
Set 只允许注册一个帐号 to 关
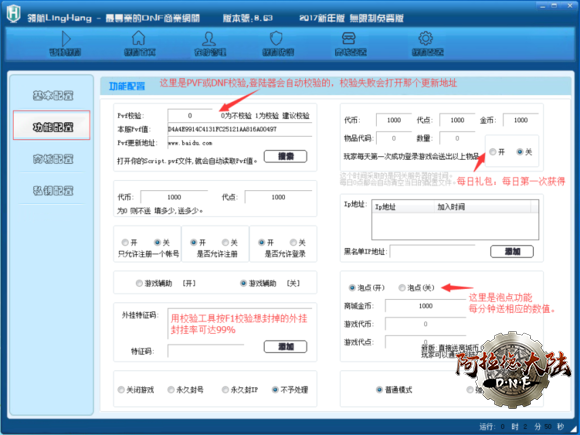(157, 243)
